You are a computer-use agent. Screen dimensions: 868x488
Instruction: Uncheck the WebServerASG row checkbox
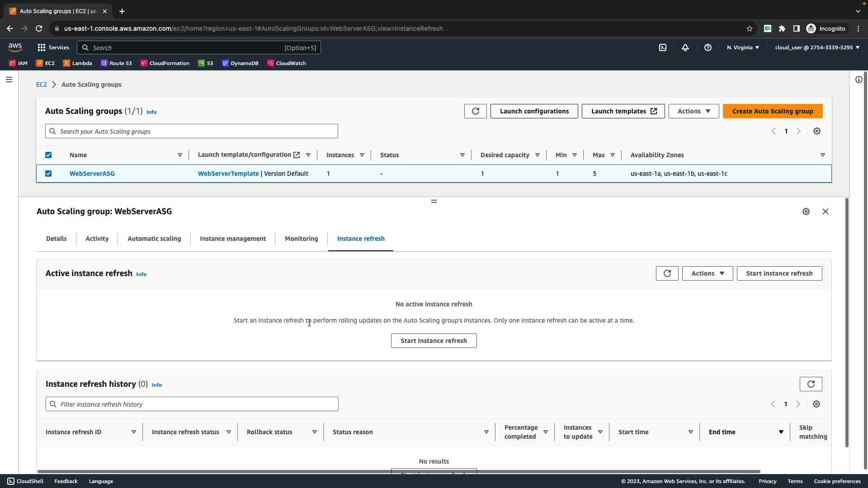48,174
